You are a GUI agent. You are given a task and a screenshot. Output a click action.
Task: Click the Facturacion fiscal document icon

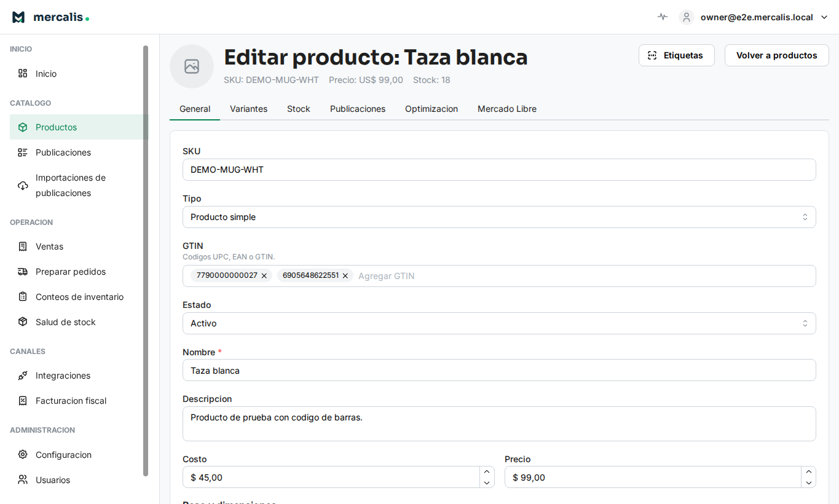point(23,401)
